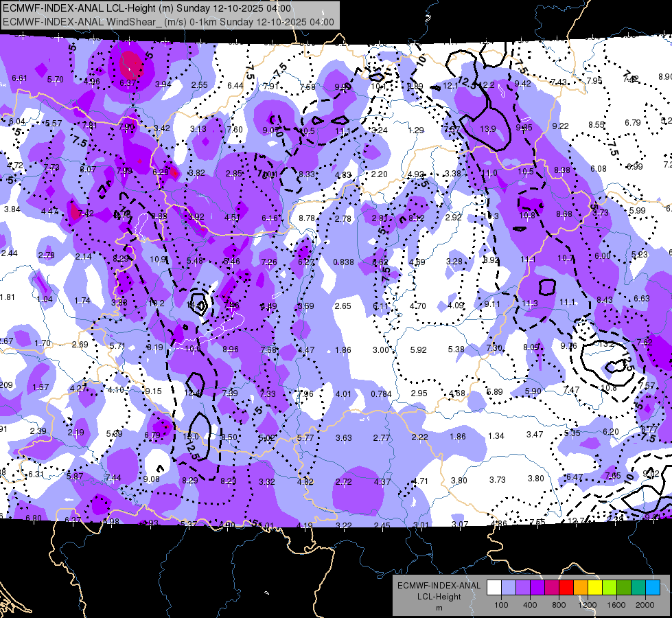Click the 4.37 wind shear value

pos(382,481)
